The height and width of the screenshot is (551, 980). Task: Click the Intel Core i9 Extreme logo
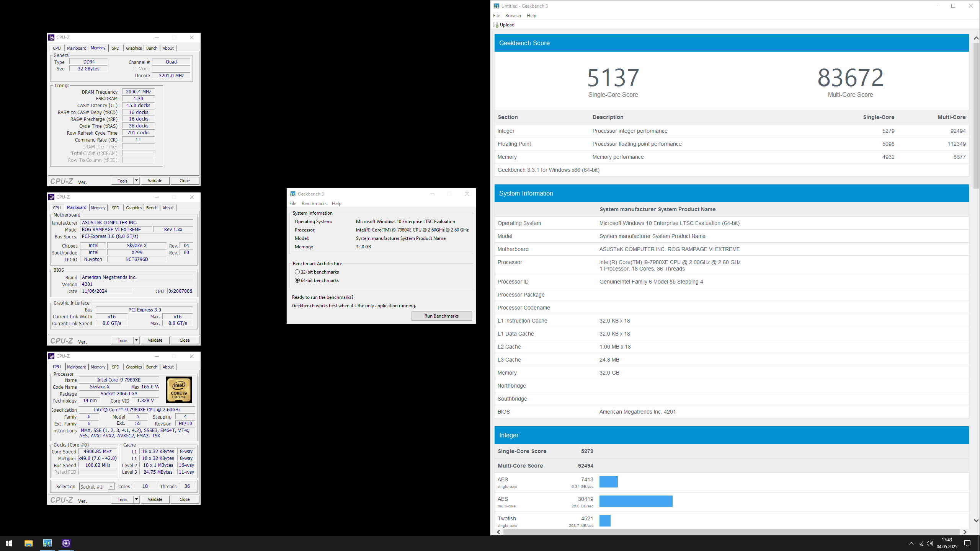[179, 390]
